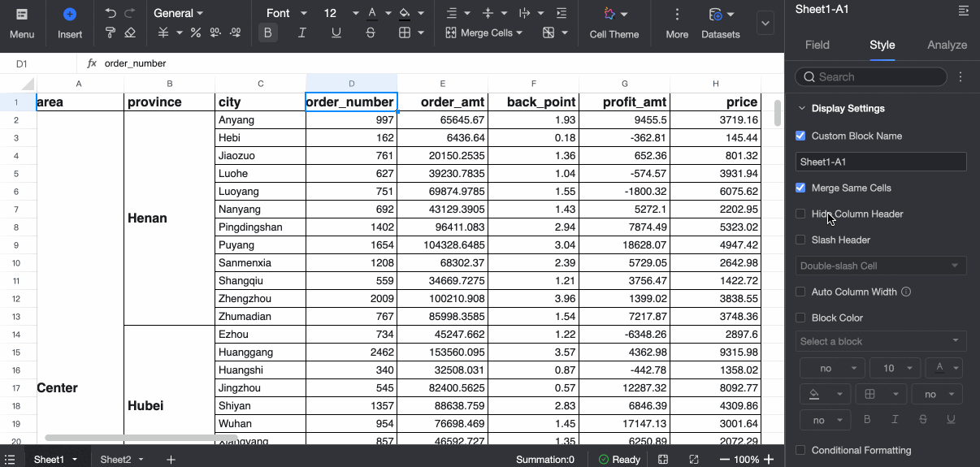This screenshot has height=467, width=980.
Task: Redo the last undone action
Action: pyautogui.click(x=130, y=13)
